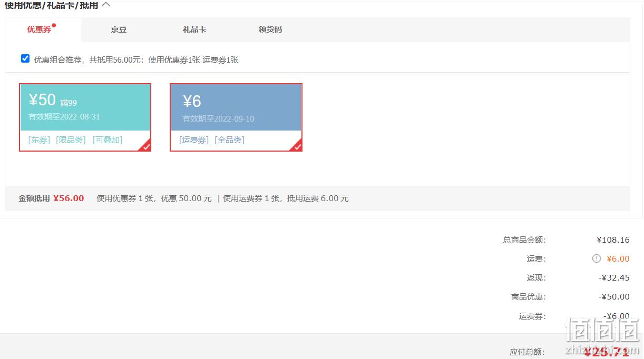
Task: Click the orange 运费 ¥6.00 value
Action: click(618, 258)
